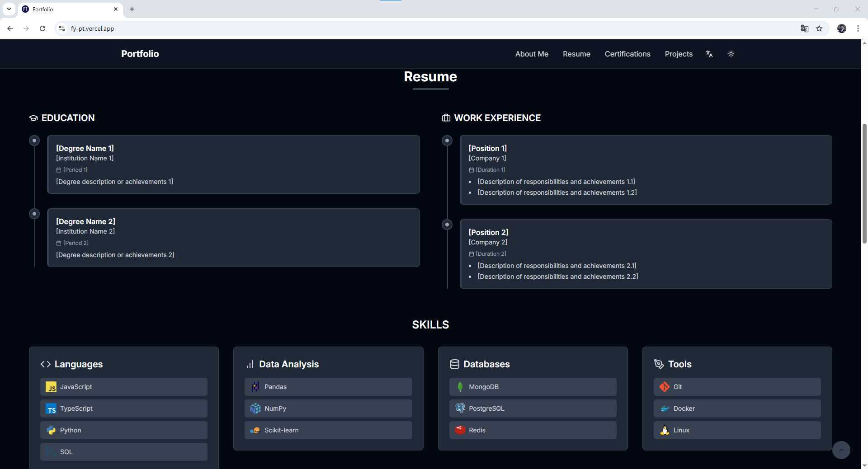Click the scrollbar down arrow

click(x=864, y=465)
